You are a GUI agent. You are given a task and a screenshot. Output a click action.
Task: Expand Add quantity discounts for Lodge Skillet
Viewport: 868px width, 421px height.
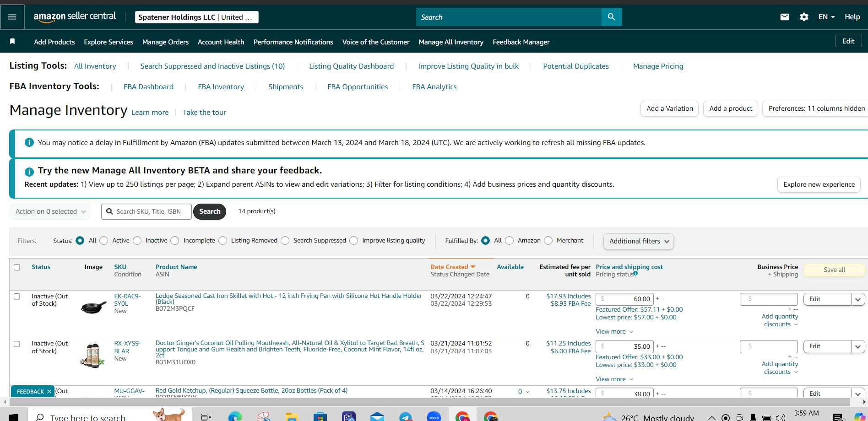pyautogui.click(x=780, y=320)
